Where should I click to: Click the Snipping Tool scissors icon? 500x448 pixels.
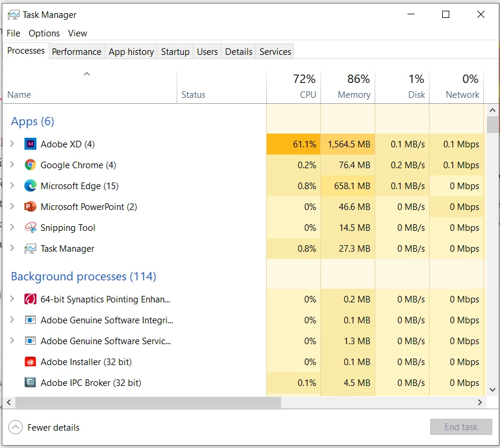pos(30,228)
